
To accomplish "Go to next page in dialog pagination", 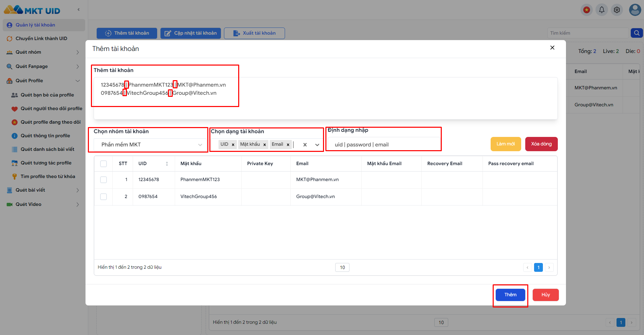I will 549,267.
